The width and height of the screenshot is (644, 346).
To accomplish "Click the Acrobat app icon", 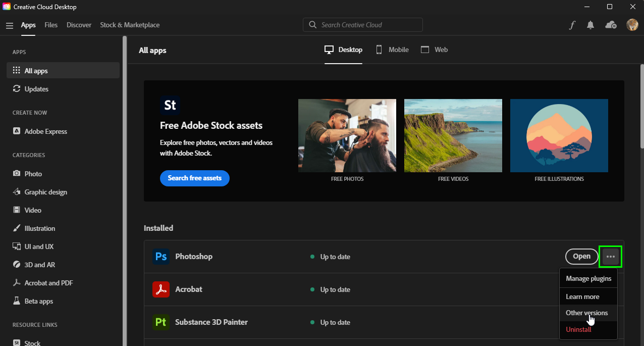I will pos(160,289).
